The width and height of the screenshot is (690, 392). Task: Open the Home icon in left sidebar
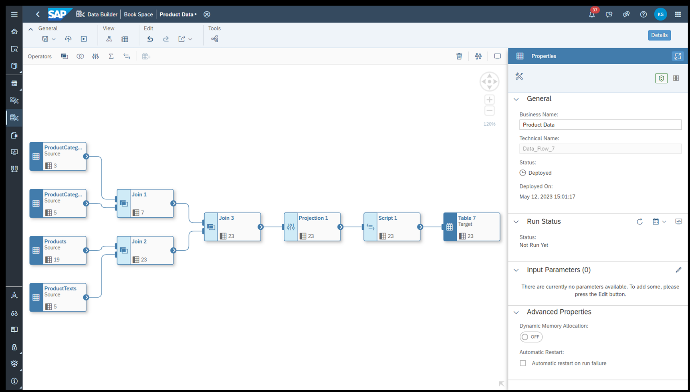(14, 32)
